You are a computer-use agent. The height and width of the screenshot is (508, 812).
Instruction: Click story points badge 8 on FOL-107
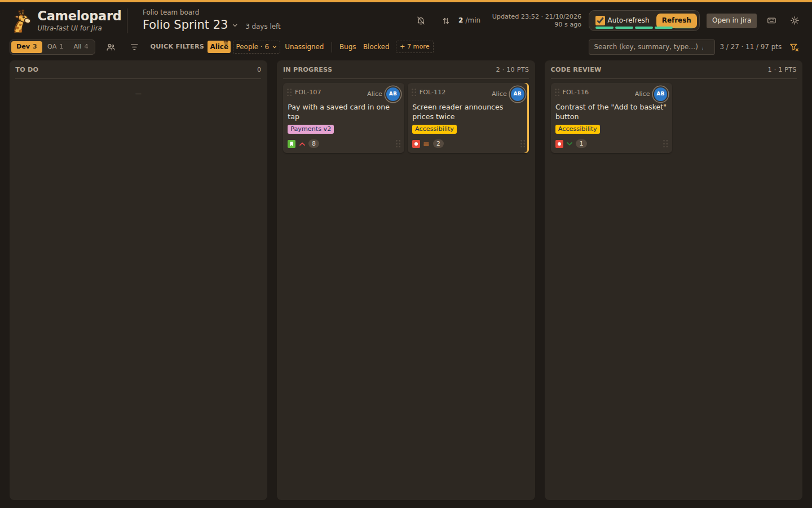tap(314, 144)
